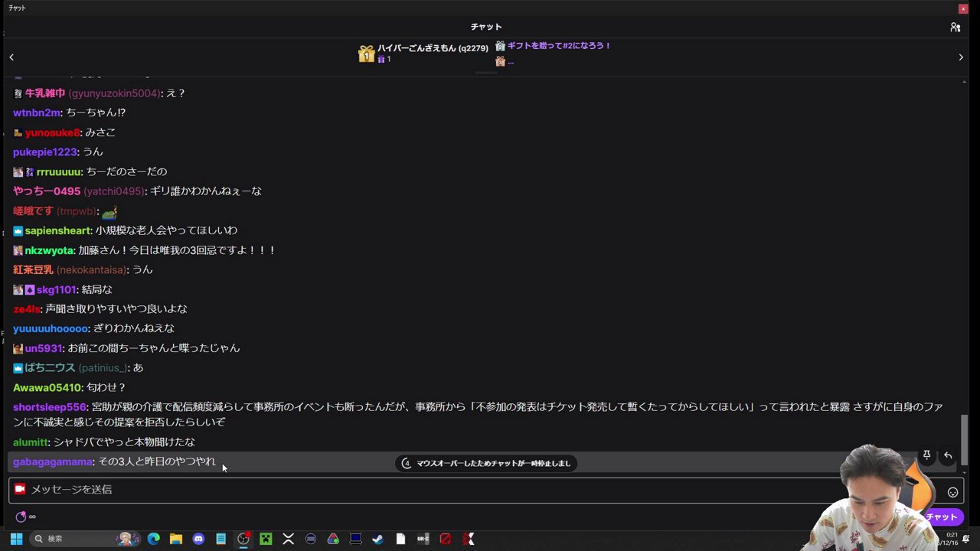Image resolution: width=980 pixels, height=551 pixels.
Task: Click shortsleep556's username in chat
Action: point(49,407)
